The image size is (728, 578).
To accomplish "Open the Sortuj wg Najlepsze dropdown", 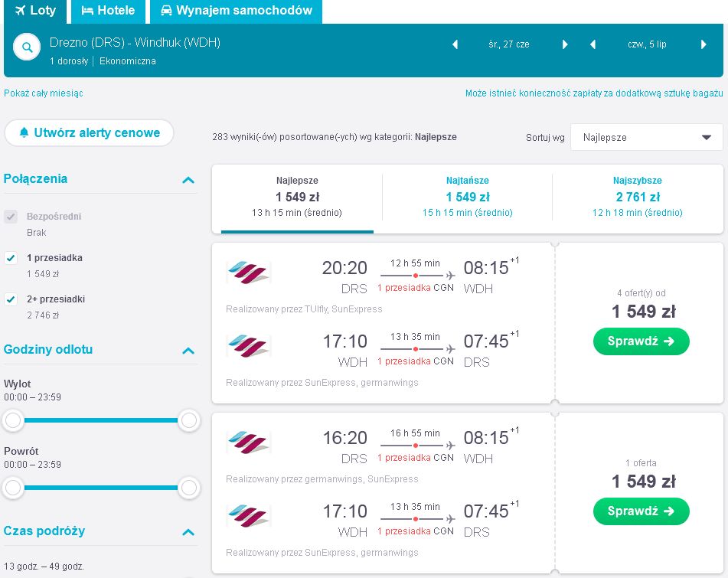I will [x=646, y=138].
